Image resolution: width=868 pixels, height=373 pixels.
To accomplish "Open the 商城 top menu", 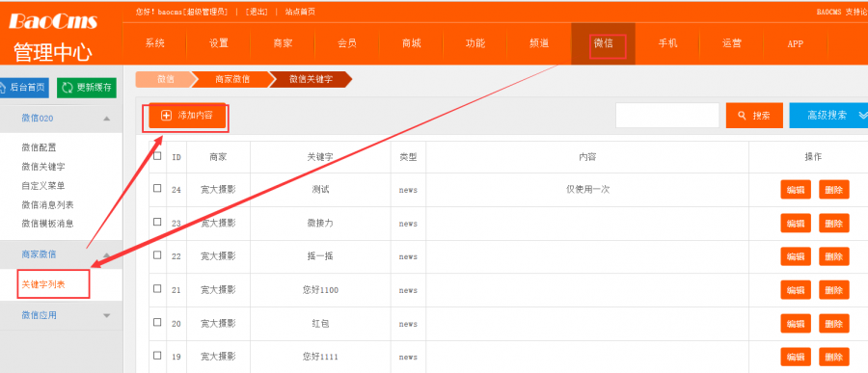I will 411,43.
